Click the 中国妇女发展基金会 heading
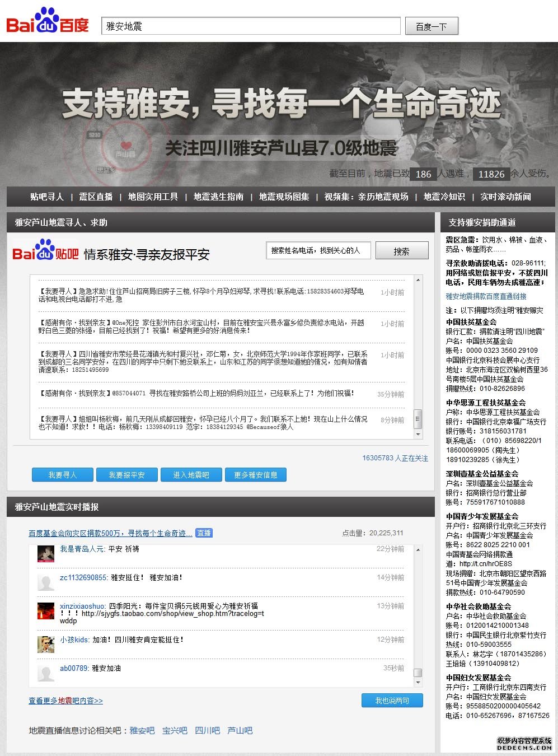558x756 pixels. pyautogui.click(x=479, y=678)
